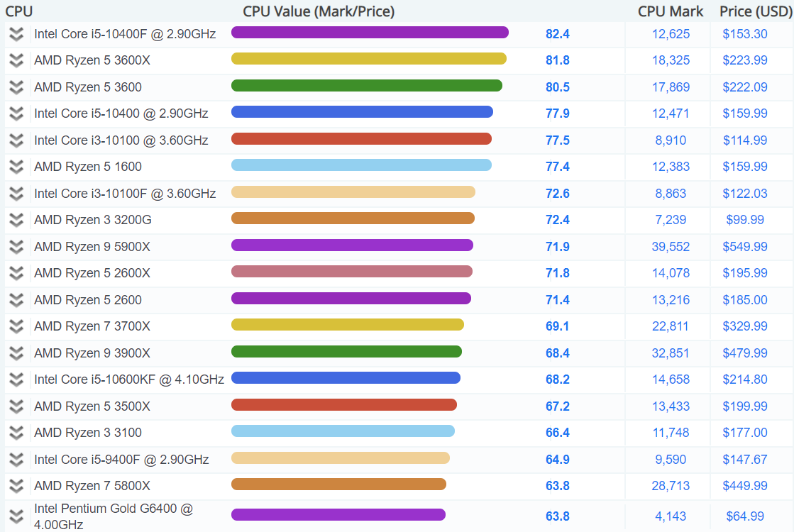794x532 pixels.
Task: Click the $329.99 price
Action: 745,326
